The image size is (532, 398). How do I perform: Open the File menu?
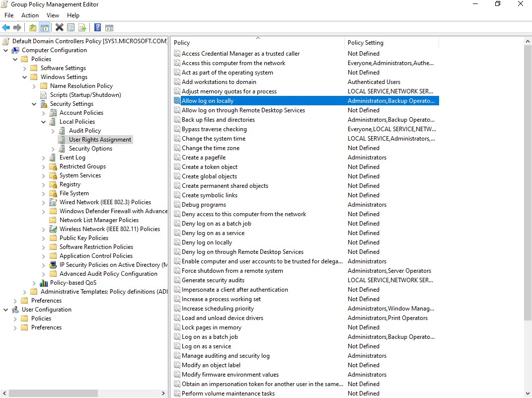pos(9,15)
